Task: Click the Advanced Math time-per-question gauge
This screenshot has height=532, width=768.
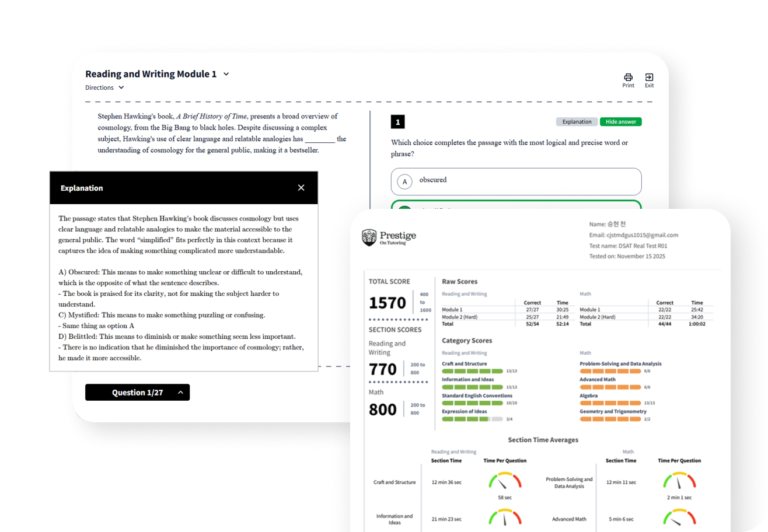Action: [679, 518]
